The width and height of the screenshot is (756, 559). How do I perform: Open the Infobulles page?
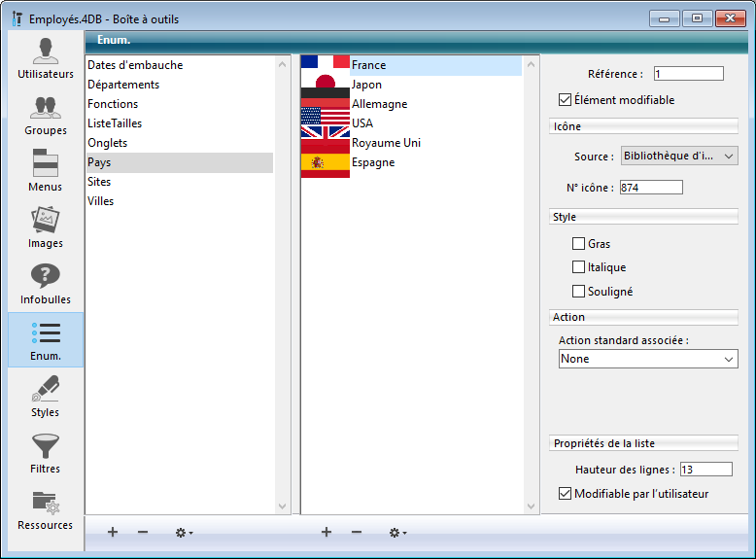point(45,284)
